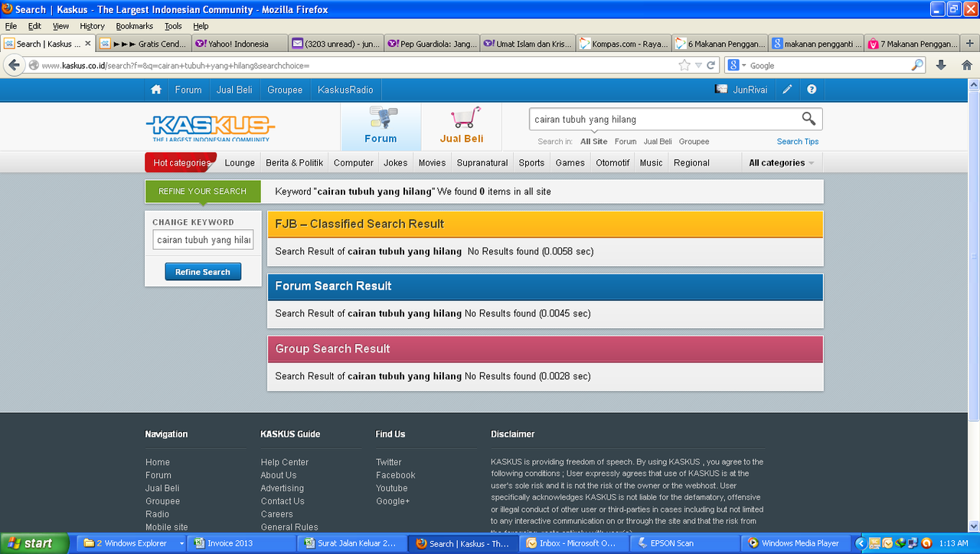This screenshot has width=980, height=554.
Task: Click Groupee in the blue navbar
Action: point(285,90)
